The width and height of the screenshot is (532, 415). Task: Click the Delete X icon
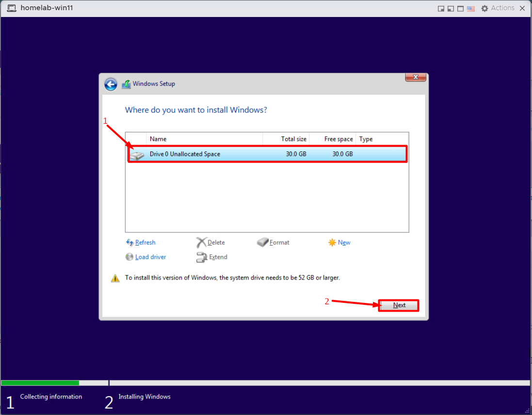point(201,243)
